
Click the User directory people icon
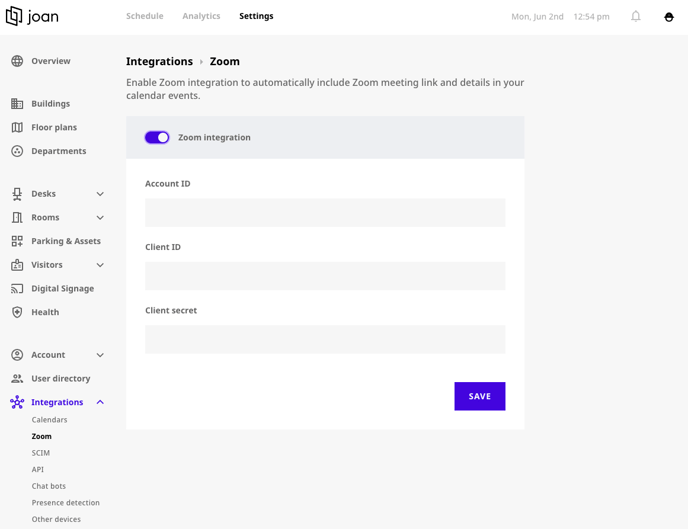pos(17,379)
